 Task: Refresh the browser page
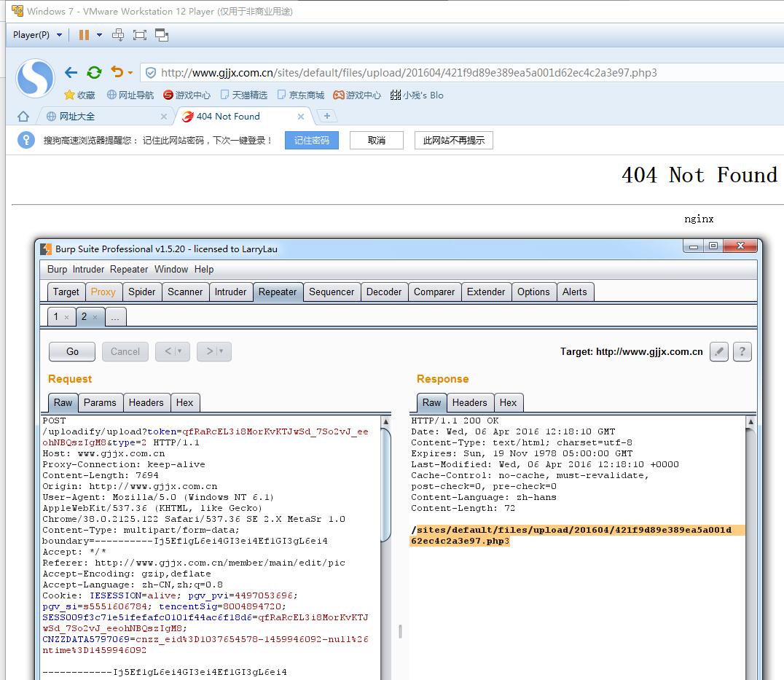[94, 72]
